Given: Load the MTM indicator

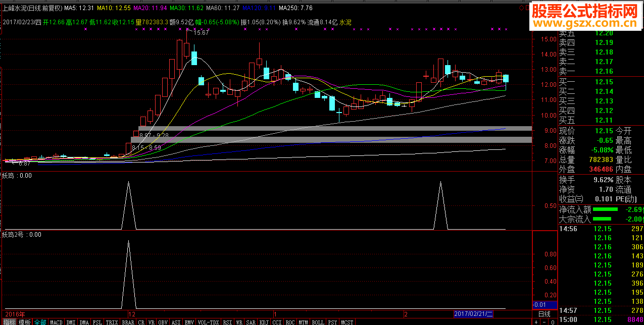Looking at the screenshot, I should (304, 321).
